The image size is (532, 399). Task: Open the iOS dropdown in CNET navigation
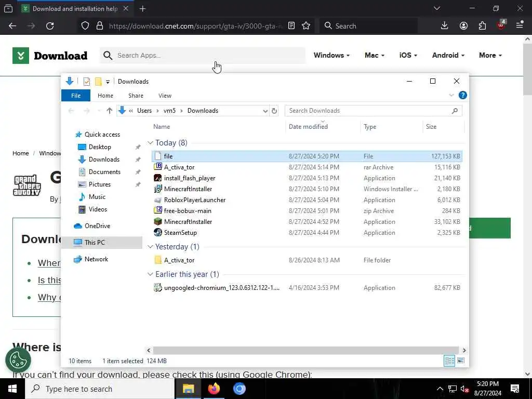(x=408, y=55)
